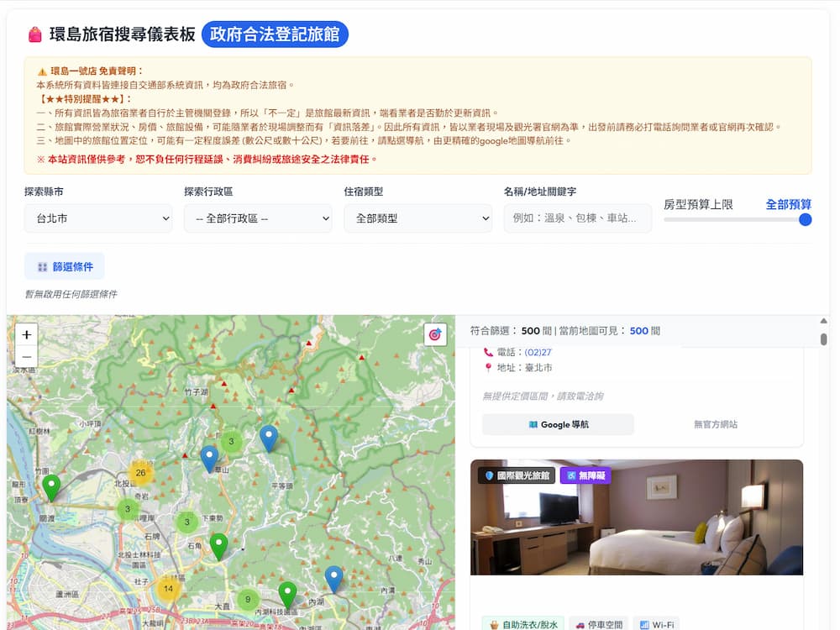
Task: Click the 暫無啟用任何篩選條件 status text
Action: pyautogui.click(x=71, y=294)
